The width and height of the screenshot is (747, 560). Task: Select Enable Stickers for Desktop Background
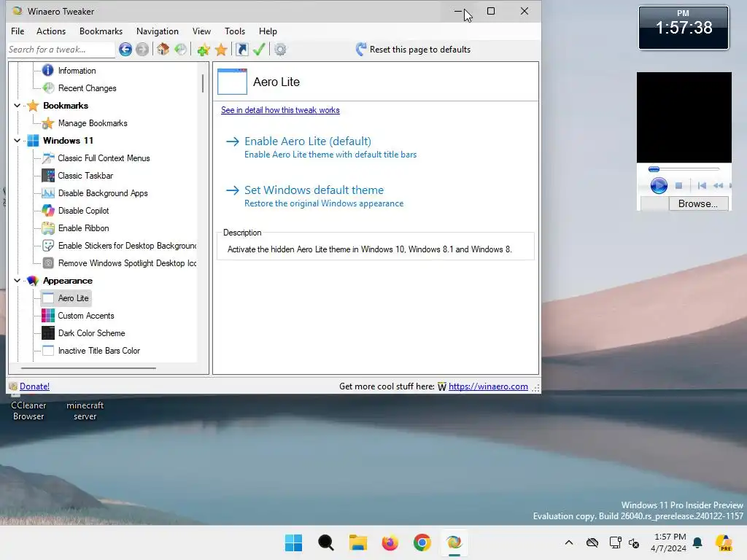tap(127, 246)
